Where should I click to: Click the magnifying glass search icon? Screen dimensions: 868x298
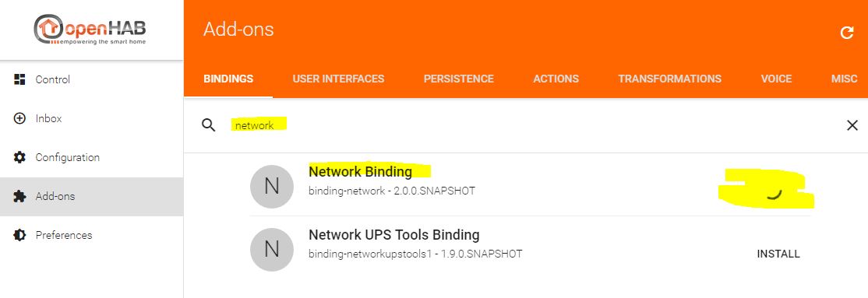(208, 125)
